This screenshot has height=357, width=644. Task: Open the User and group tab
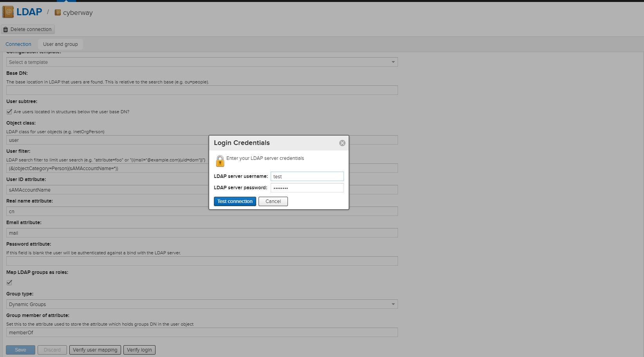coord(60,44)
